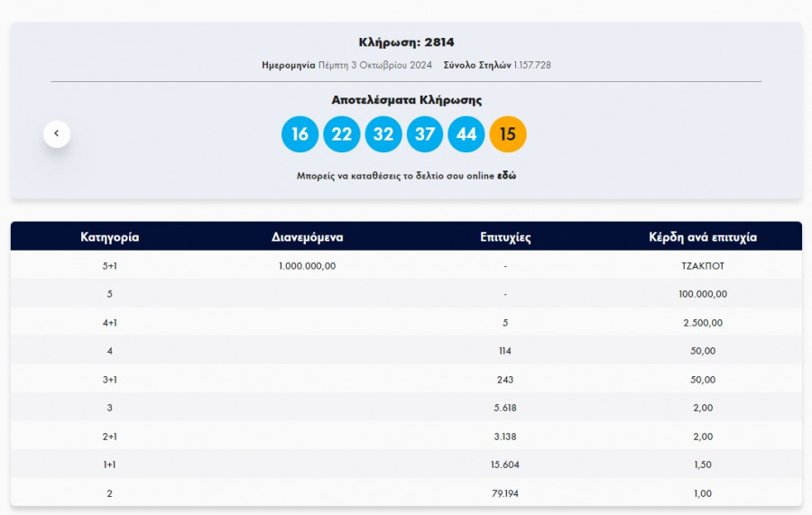Click the total columns value 1.157.728
The width and height of the screenshot is (812, 515).
532,65
